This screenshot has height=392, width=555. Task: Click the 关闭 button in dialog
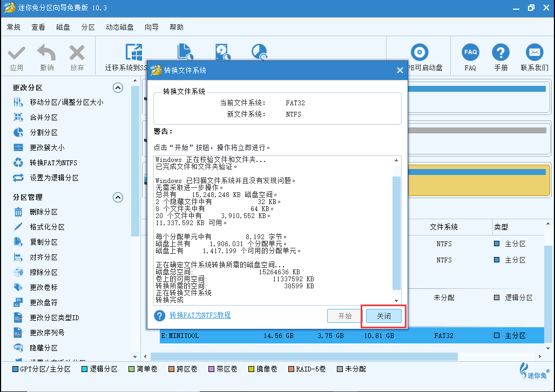[x=384, y=316]
